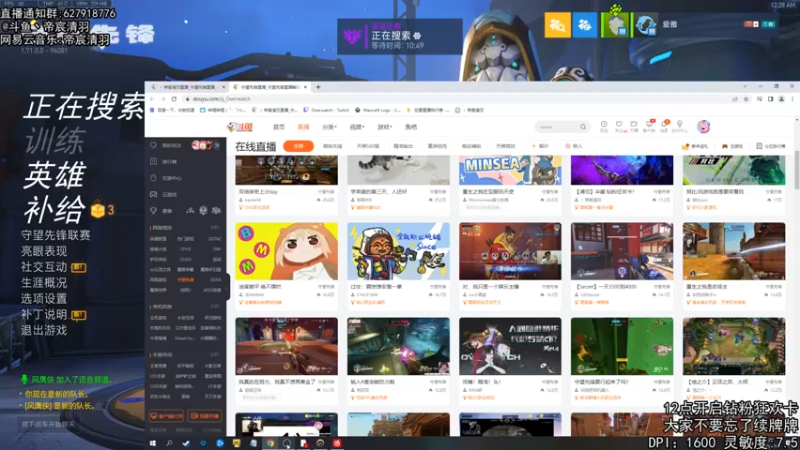The image size is (800, 450).
Task: Click the Warcraft Logs bookmark
Action: [x=378, y=110]
